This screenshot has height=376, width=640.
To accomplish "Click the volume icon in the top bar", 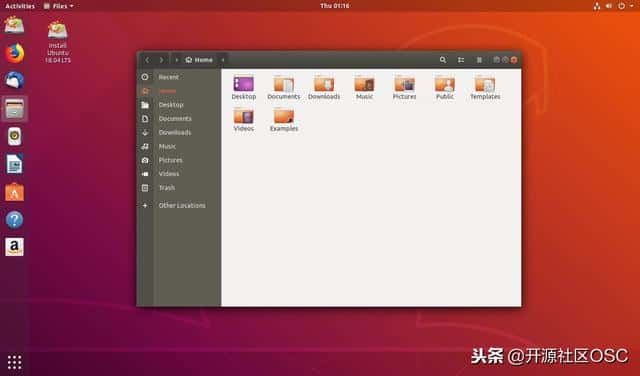I will tap(609, 6).
